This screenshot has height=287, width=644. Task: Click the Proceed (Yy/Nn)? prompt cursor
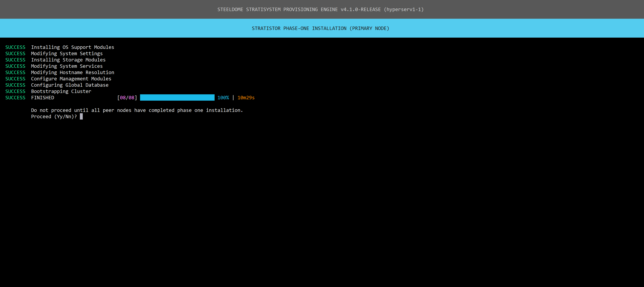(x=81, y=117)
